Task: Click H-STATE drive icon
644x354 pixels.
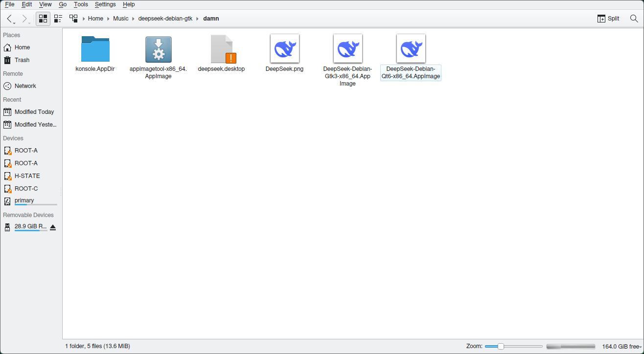Action: coord(7,176)
